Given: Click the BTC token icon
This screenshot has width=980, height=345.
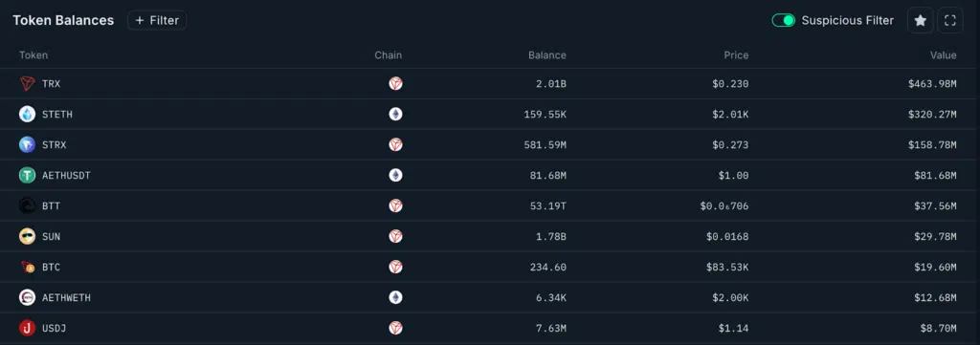Looking at the screenshot, I should point(27,267).
